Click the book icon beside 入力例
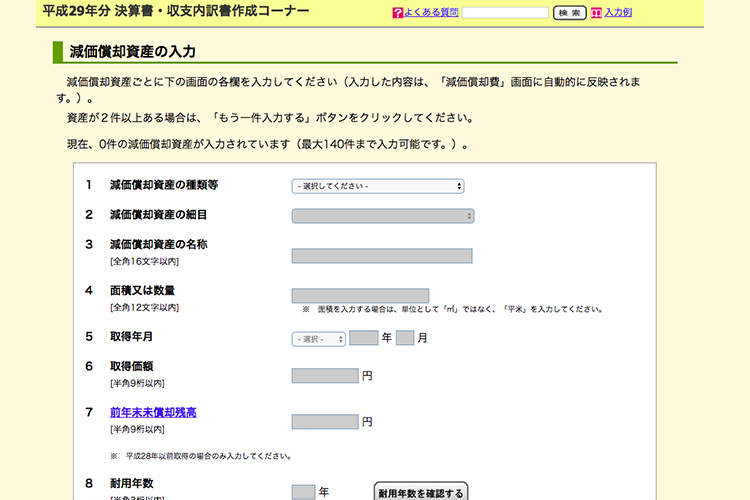750x500 pixels. click(597, 13)
